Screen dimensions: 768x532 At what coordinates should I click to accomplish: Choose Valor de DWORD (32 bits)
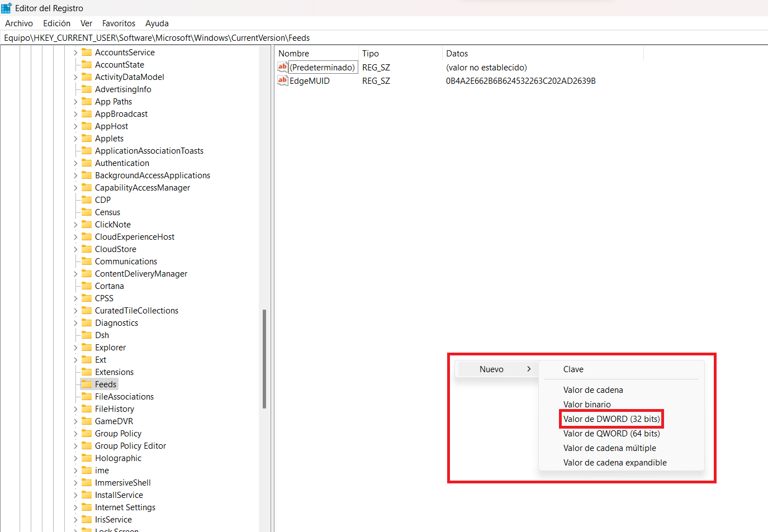[611, 419]
